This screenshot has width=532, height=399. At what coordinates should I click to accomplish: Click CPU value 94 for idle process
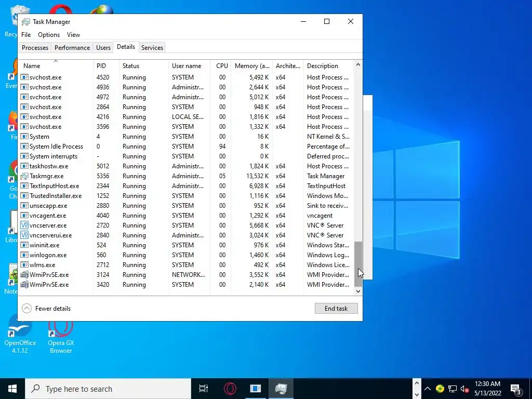tap(222, 147)
